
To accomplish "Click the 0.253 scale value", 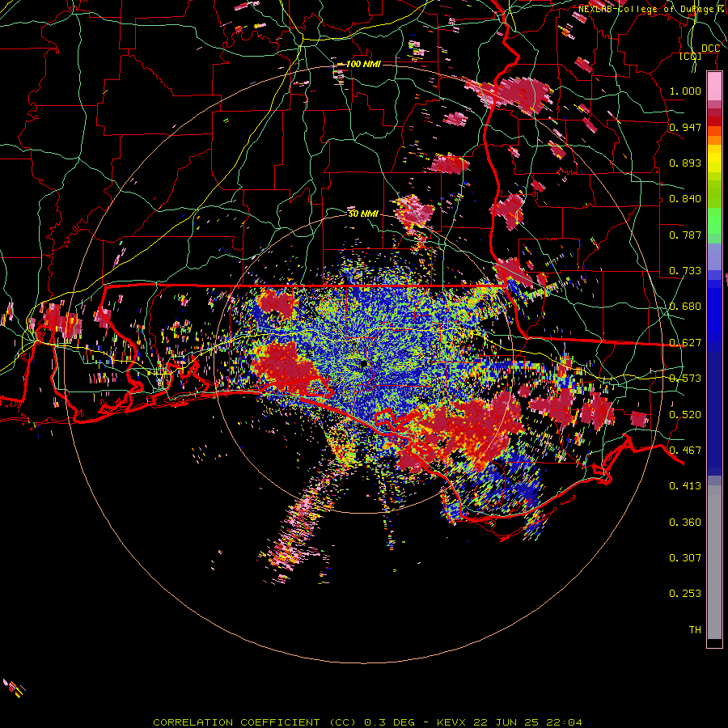I will [x=685, y=594].
